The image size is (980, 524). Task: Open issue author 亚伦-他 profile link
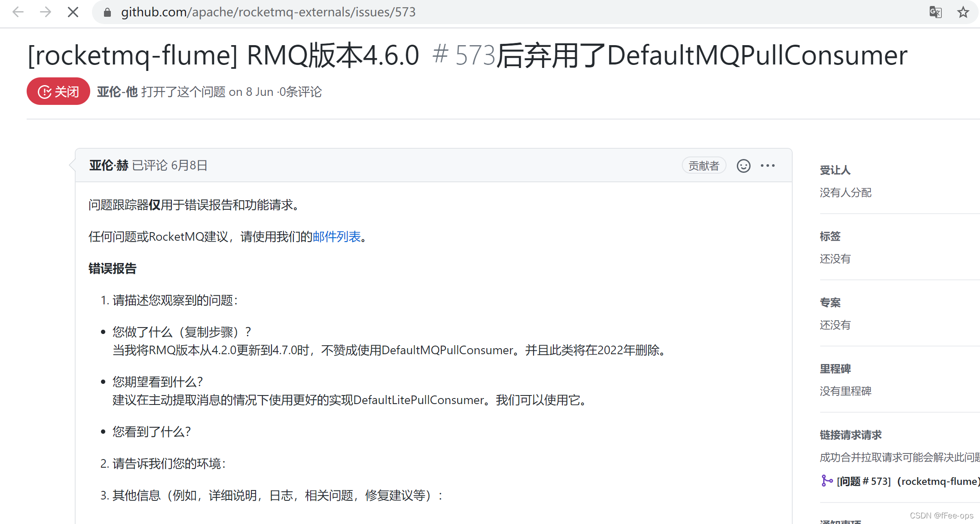[x=117, y=92]
